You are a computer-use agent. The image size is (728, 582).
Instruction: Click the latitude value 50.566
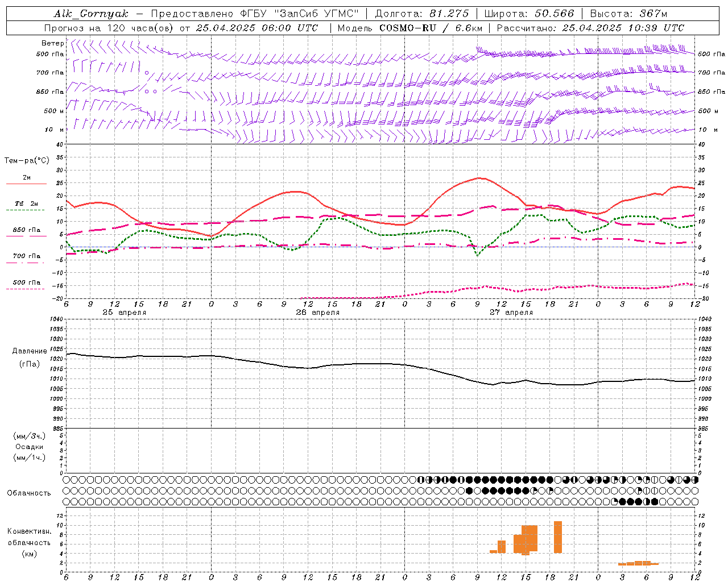(x=555, y=14)
